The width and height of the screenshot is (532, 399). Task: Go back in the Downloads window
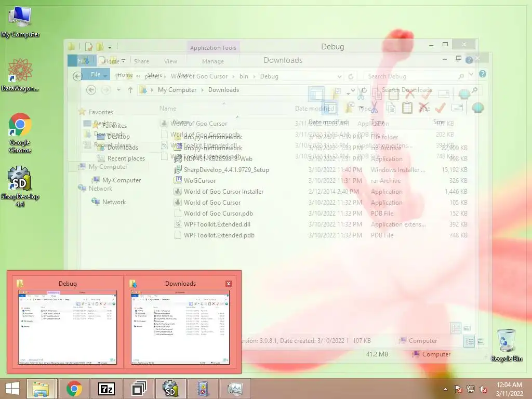pos(91,90)
